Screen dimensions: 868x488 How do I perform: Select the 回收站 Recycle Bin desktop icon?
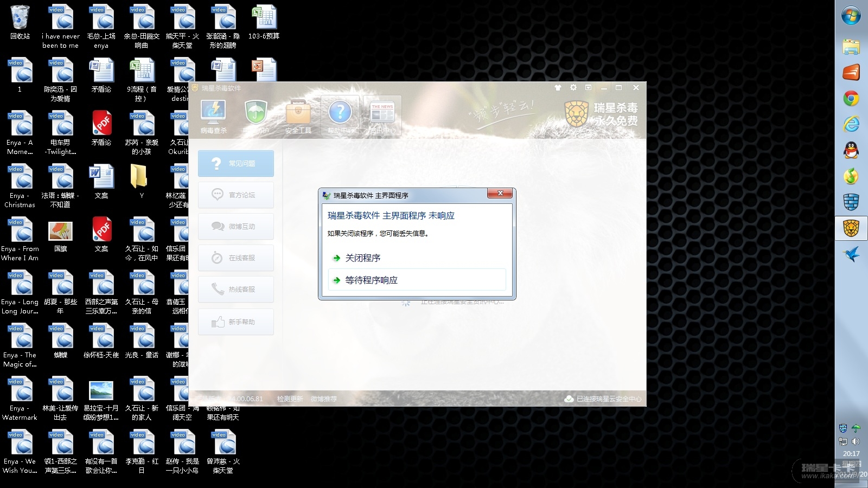[20, 23]
